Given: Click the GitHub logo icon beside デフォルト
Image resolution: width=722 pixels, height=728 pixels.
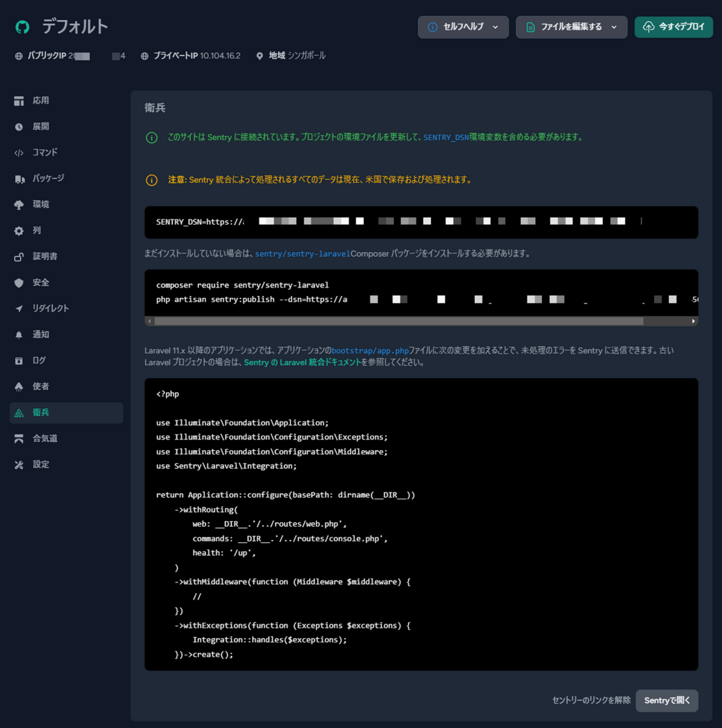Looking at the screenshot, I should [22, 27].
